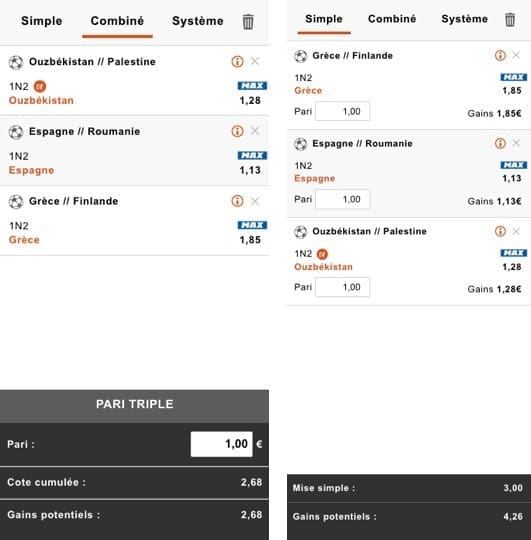This screenshot has width=531, height=540.
Task: Click MAX badge on Ouzbékistan bet in Combiné slip
Action: tap(252, 85)
